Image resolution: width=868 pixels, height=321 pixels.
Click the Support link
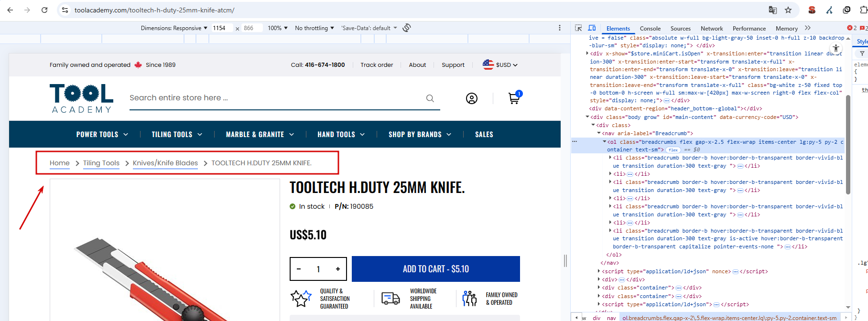(x=453, y=65)
